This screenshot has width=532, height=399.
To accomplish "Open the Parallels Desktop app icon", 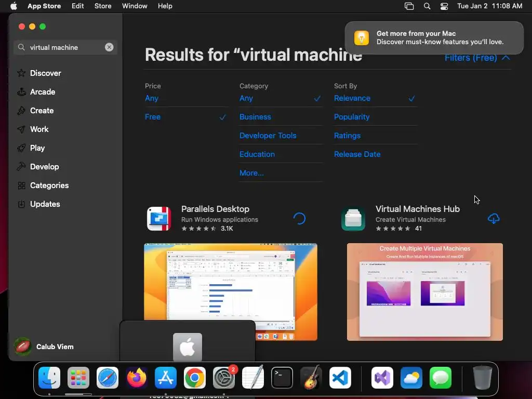I will click(159, 219).
